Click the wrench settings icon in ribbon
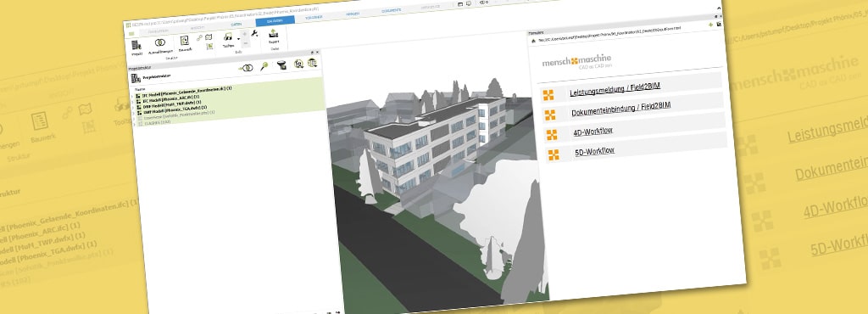Screen dimensions: 868x314 pos(254,33)
